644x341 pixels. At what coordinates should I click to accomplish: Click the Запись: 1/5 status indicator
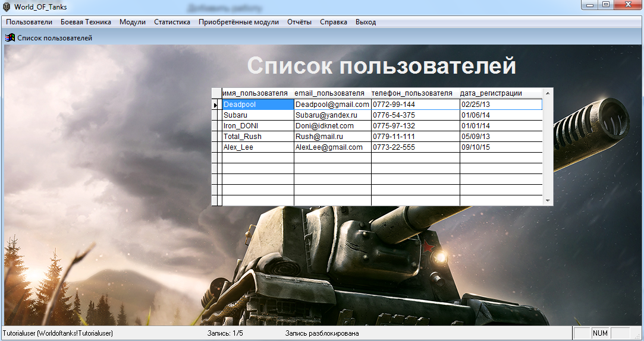pos(225,333)
